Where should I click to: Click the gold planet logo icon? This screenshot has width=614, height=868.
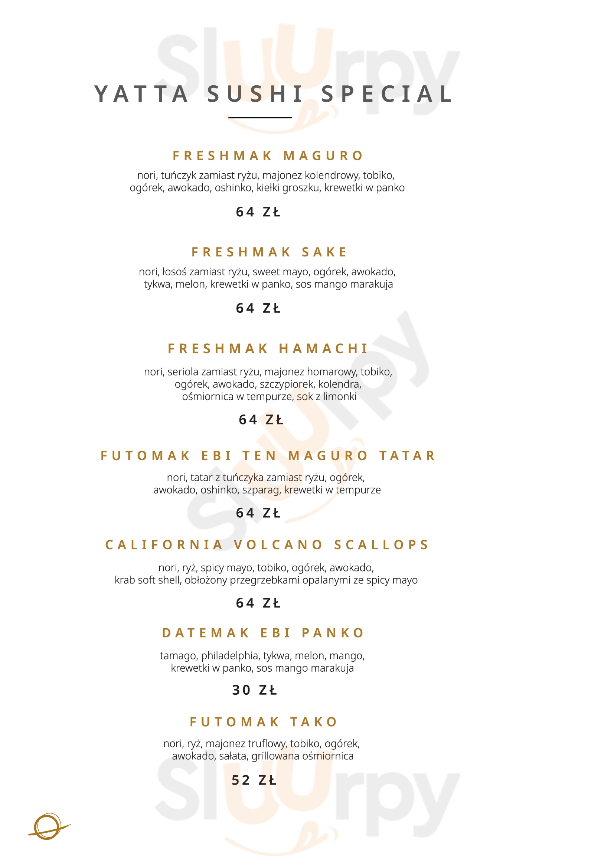(49, 826)
